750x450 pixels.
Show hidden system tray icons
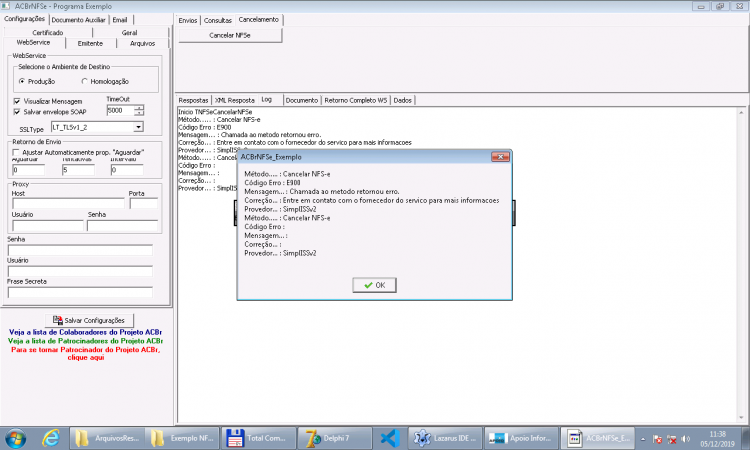point(643,439)
